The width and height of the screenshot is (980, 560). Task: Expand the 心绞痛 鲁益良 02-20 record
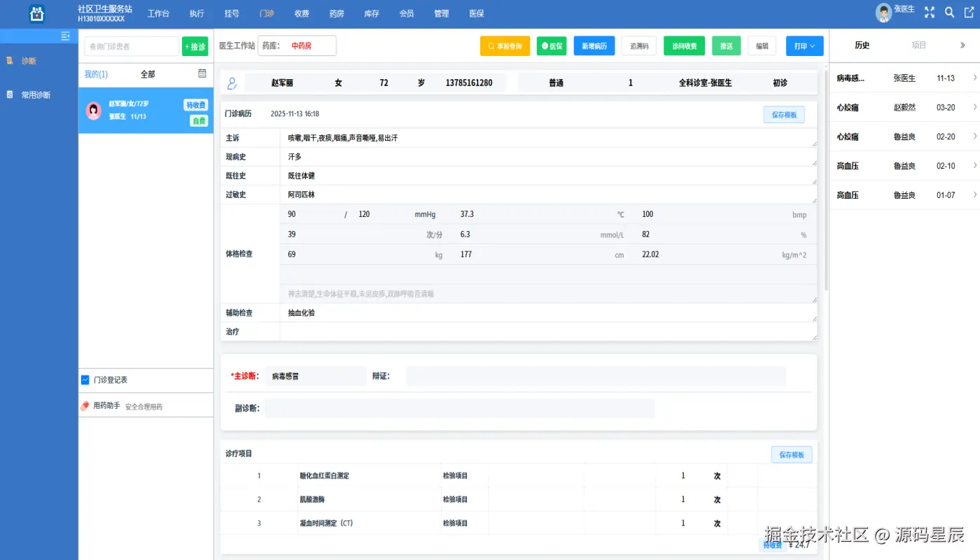(975, 136)
